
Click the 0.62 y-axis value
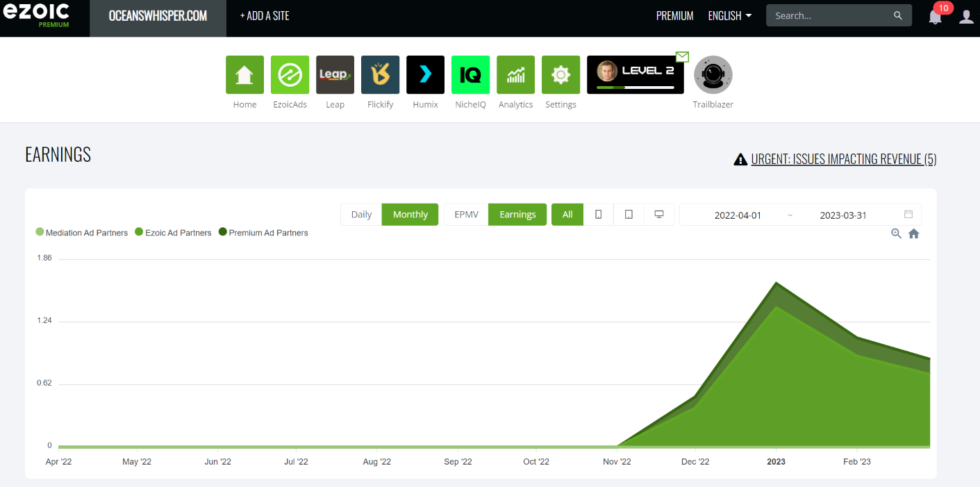point(44,383)
